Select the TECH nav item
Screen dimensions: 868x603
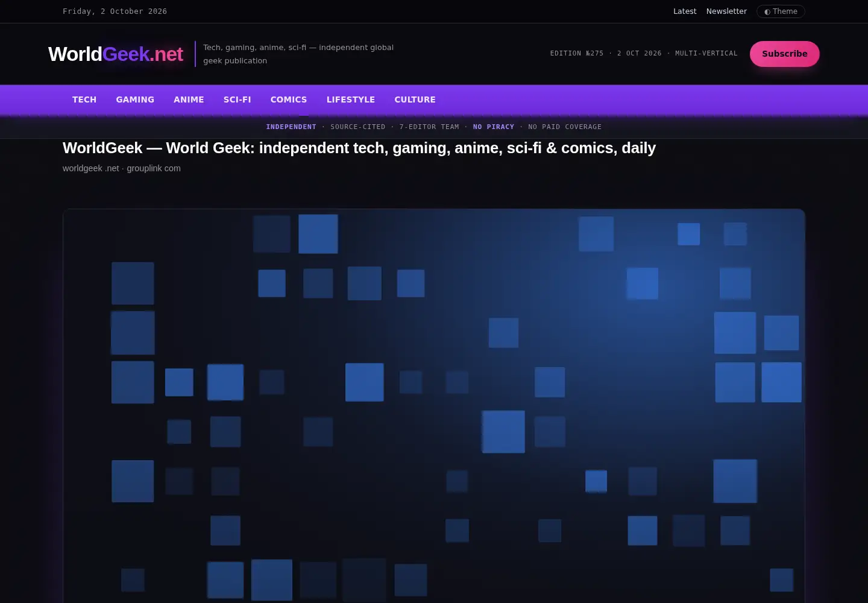click(84, 99)
